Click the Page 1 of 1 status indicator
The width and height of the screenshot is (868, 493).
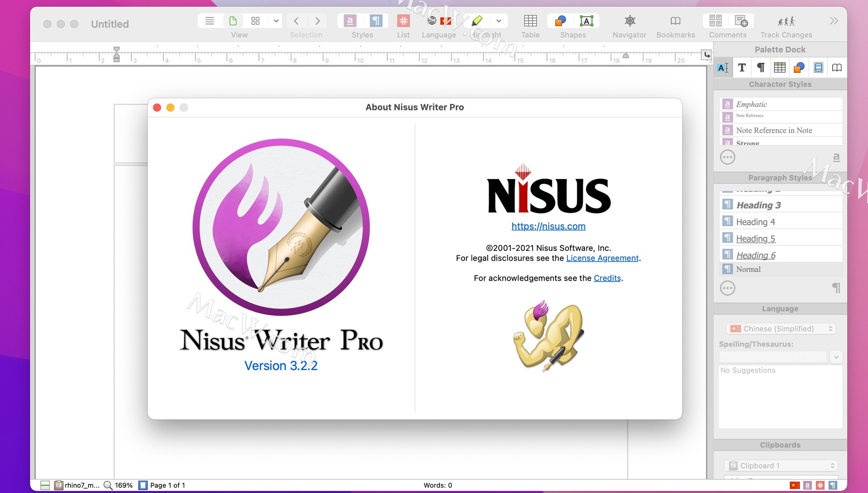click(162, 485)
